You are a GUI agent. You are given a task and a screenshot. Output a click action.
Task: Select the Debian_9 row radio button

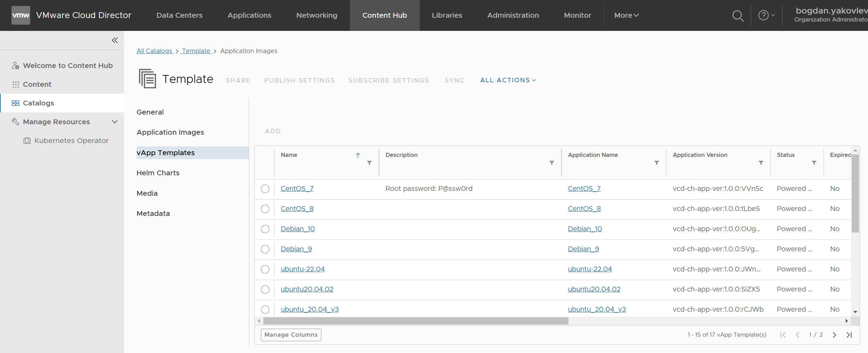tap(265, 249)
